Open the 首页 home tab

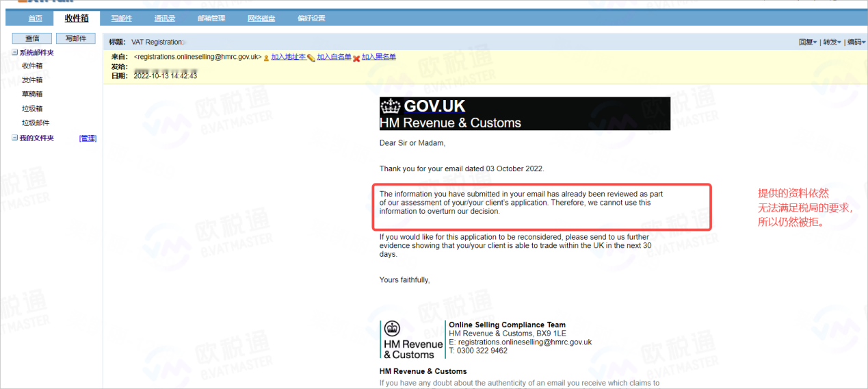(x=35, y=18)
